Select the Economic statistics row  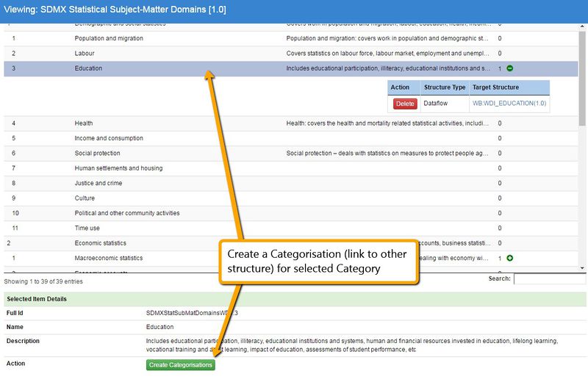click(x=100, y=243)
